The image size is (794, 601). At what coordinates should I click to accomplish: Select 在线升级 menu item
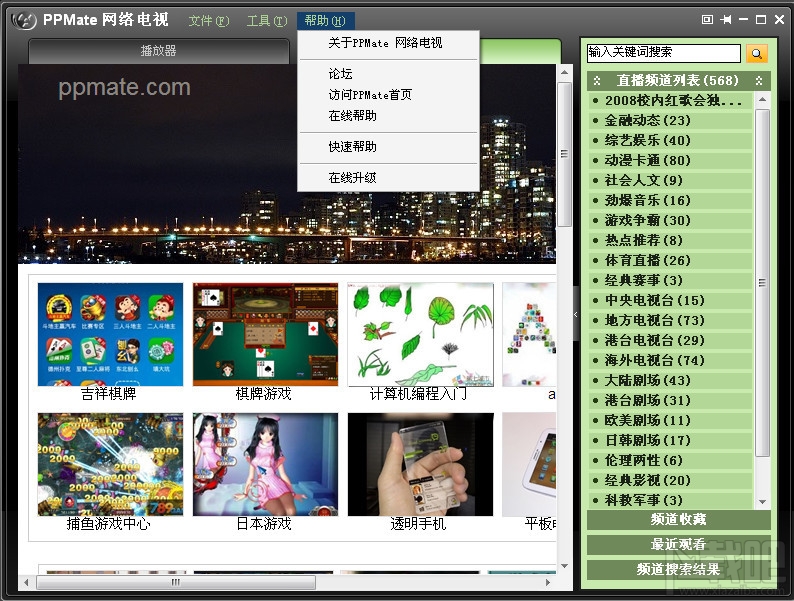(388, 178)
